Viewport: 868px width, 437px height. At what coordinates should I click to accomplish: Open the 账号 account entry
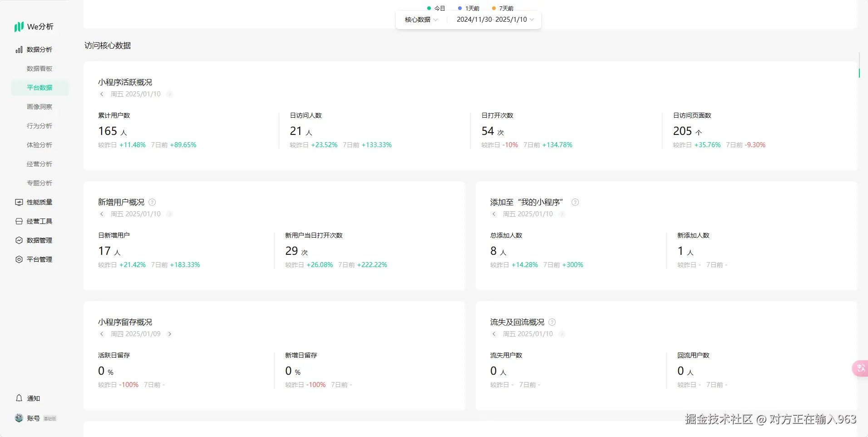tap(34, 418)
